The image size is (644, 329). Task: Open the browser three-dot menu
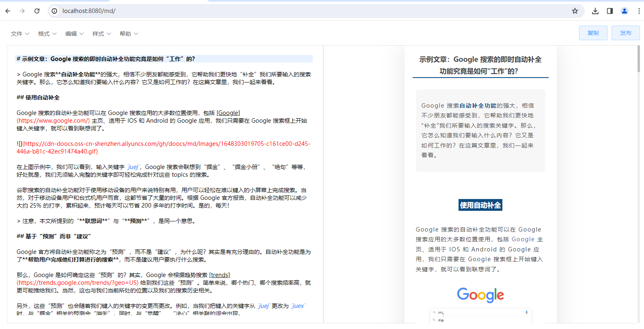(x=639, y=11)
